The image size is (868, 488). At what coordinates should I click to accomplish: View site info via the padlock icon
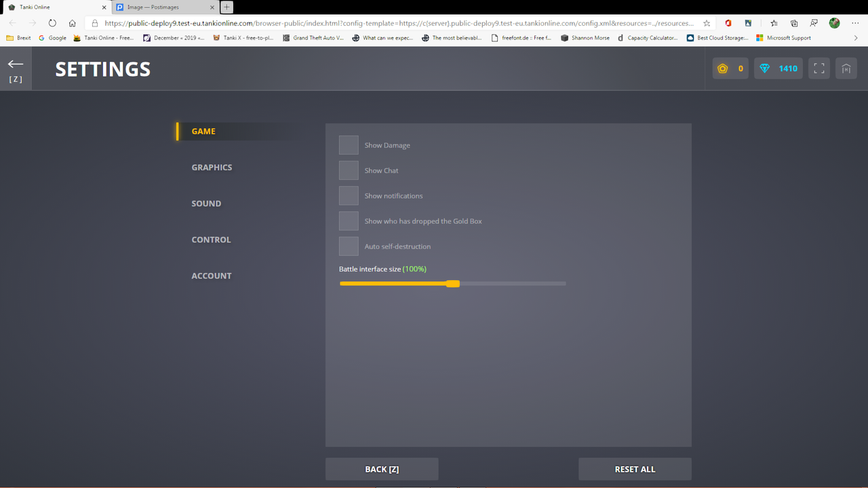[95, 23]
